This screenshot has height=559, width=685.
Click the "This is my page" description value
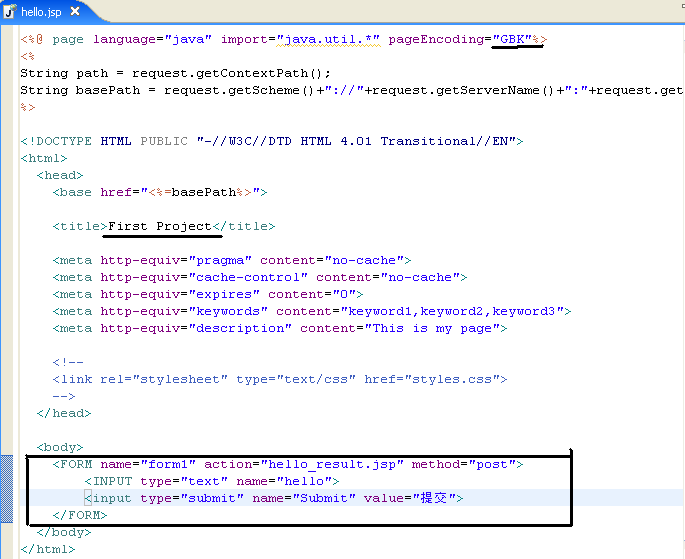(432, 328)
